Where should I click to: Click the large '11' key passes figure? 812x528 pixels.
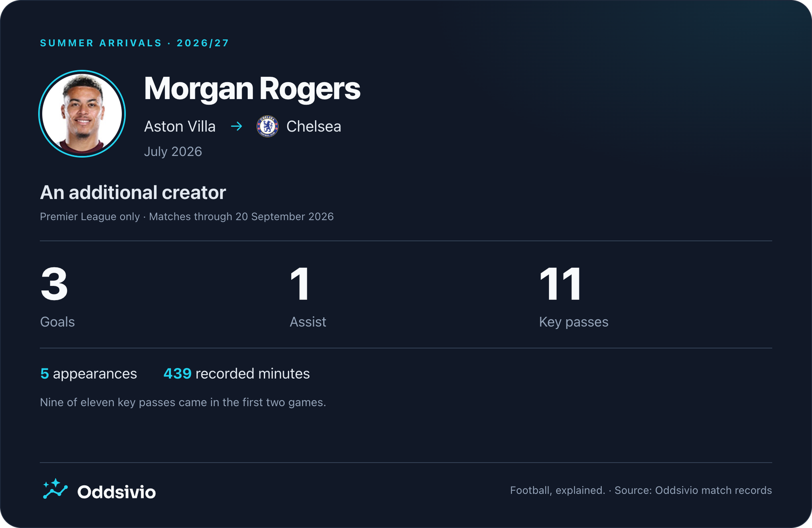coord(560,284)
